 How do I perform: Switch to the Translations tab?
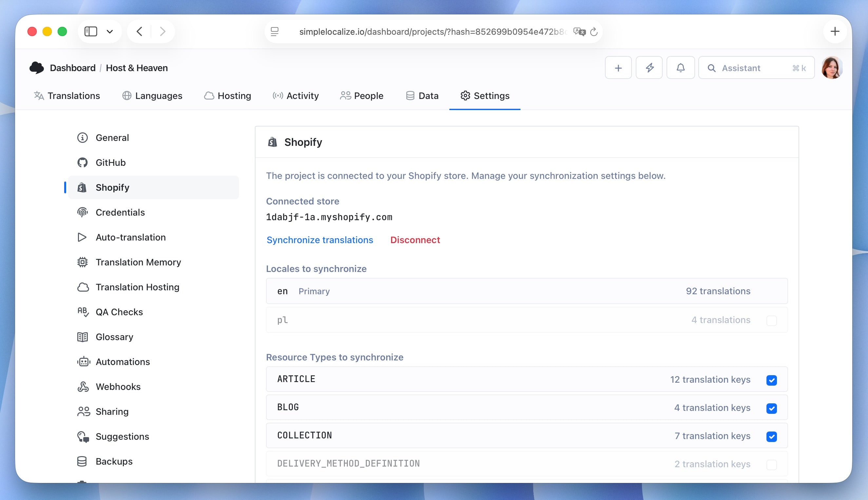(74, 96)
